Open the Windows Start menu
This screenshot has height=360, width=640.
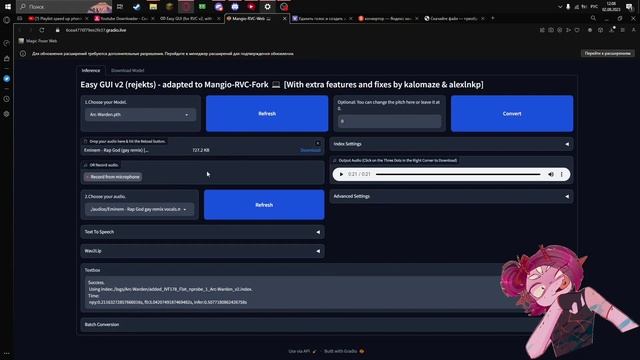point(7,7)
